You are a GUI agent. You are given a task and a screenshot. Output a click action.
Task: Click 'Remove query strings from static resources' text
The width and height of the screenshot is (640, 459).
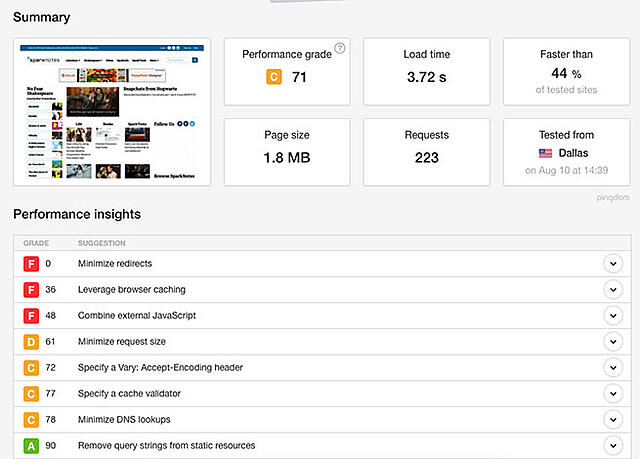(x=167, y=446)
